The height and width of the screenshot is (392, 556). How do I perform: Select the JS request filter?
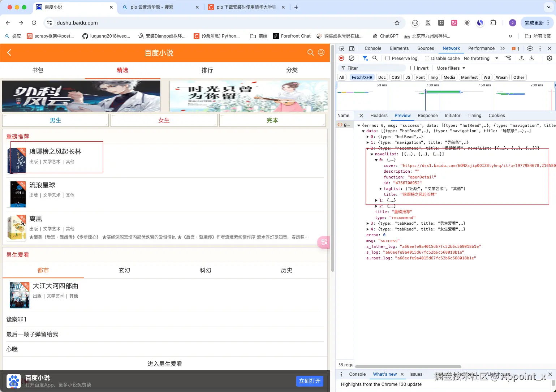(408, 77)
